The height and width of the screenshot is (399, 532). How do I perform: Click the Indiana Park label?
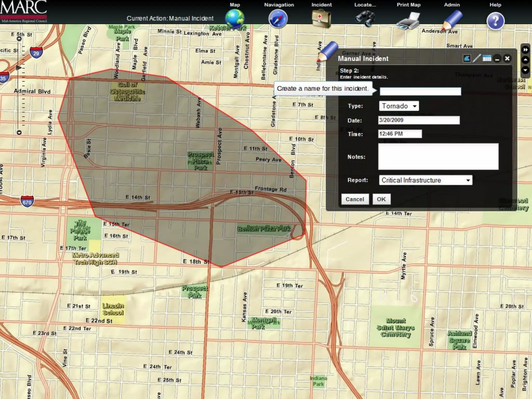pyautogui.click(x=318, y=381)
